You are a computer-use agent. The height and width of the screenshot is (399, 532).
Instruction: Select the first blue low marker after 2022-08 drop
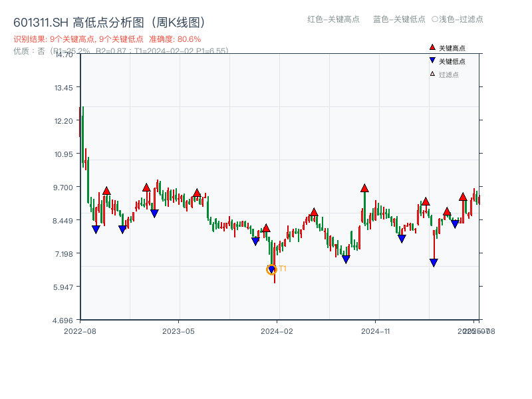click(96, 229)
